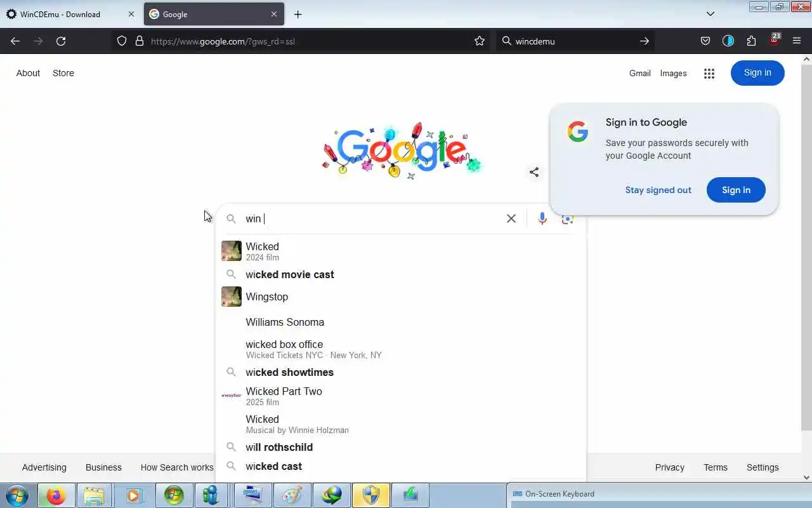Click the top-right Sign in button

(x=757, y=72)
